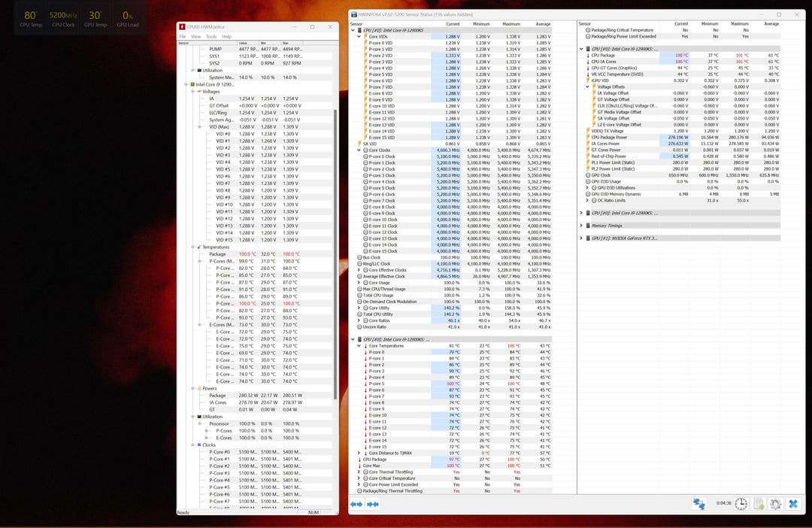This screenshot has height=528, width=812.
Task: Click the Temperatures icon in HWMonitor tree
Action: pyautogui.click(x=199, y=247)
